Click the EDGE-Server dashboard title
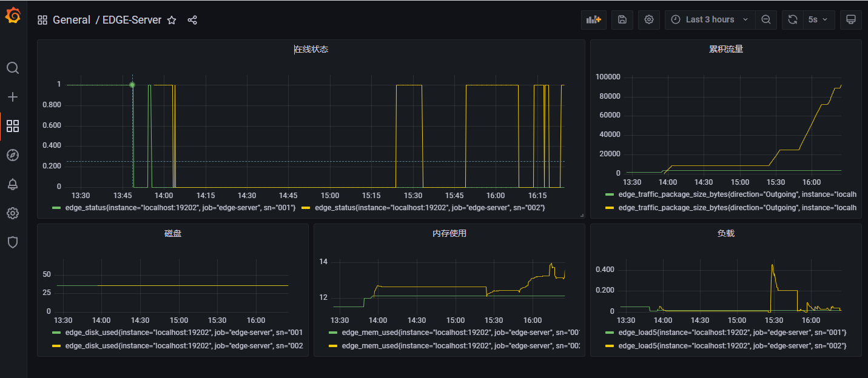 click(132, 20)
